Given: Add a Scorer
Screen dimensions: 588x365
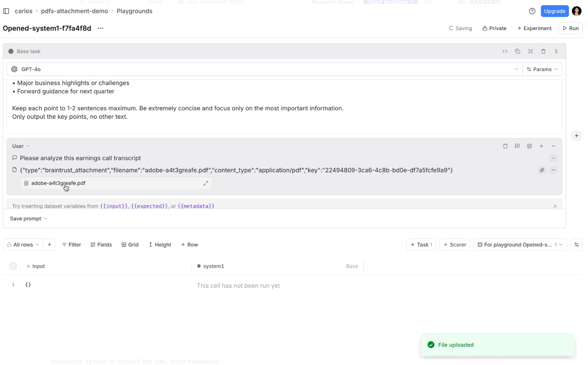Looking at the screenshot, I should point(455,245).
